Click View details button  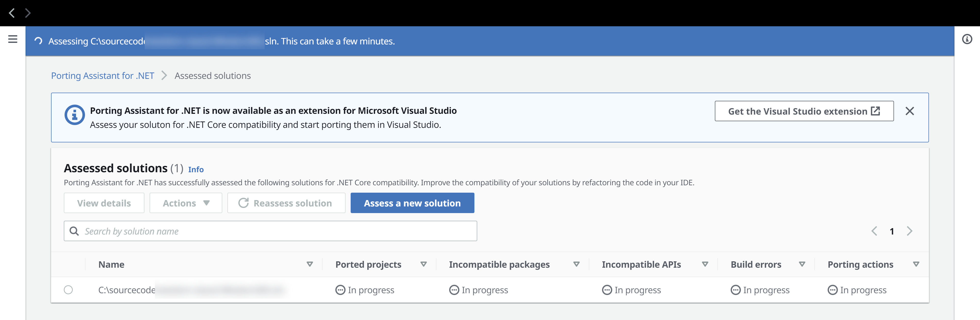(x=104, y=203)
